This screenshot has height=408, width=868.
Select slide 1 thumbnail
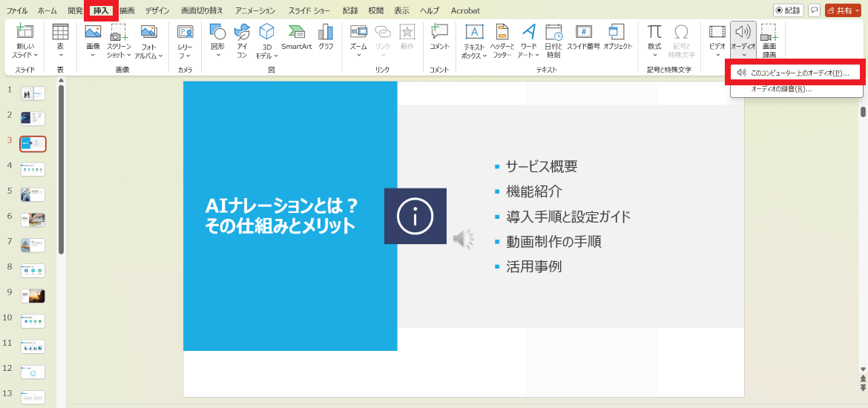click(x=33, y=93)
